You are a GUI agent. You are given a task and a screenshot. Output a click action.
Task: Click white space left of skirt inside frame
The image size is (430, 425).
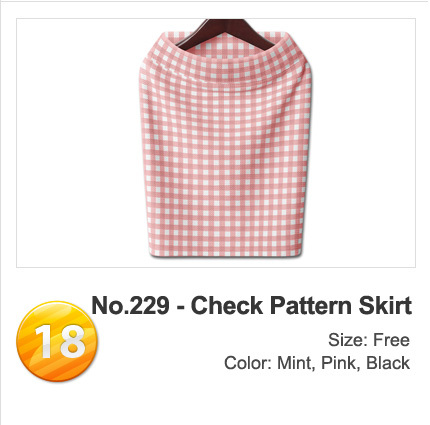coord(78,143)
